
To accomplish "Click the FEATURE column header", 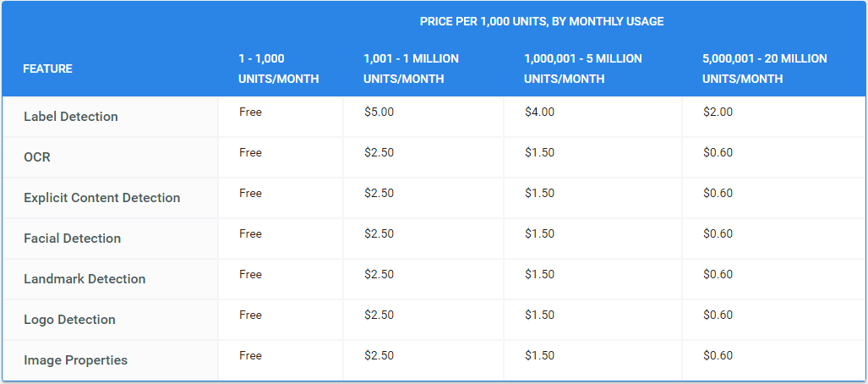I will (48, 69).
